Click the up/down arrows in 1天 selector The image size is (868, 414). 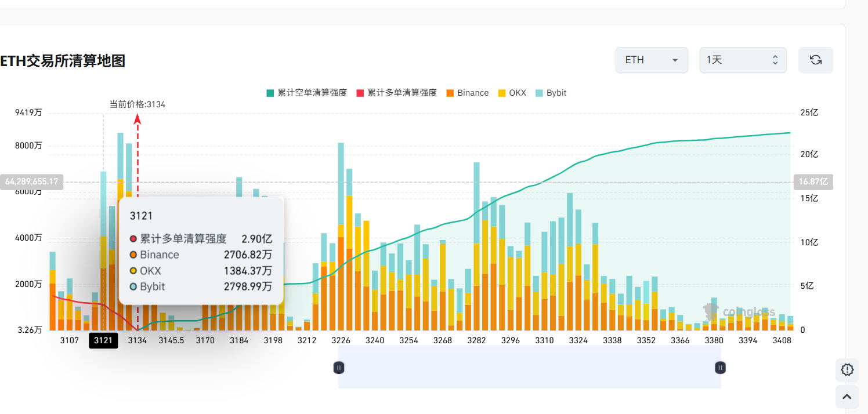point(775,60)
